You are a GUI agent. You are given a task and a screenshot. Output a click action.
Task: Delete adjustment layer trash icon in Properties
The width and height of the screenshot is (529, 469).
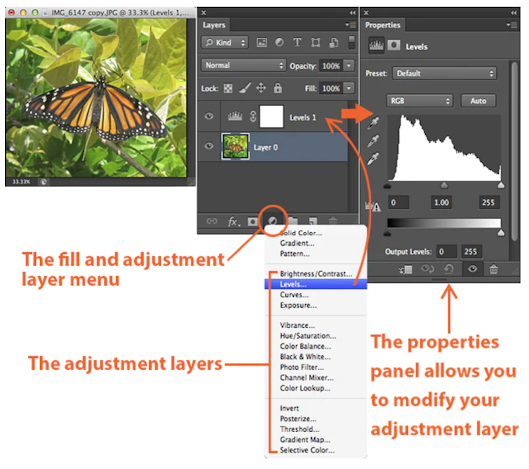[x=494, y=269]
